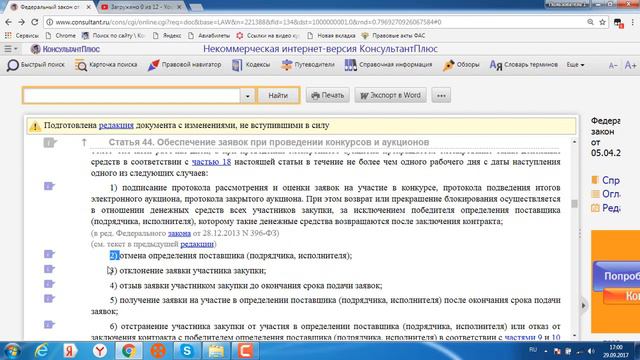640x360 pixels.
Task: Open file explorer from taskbar
Action: [x=216, y=351]
